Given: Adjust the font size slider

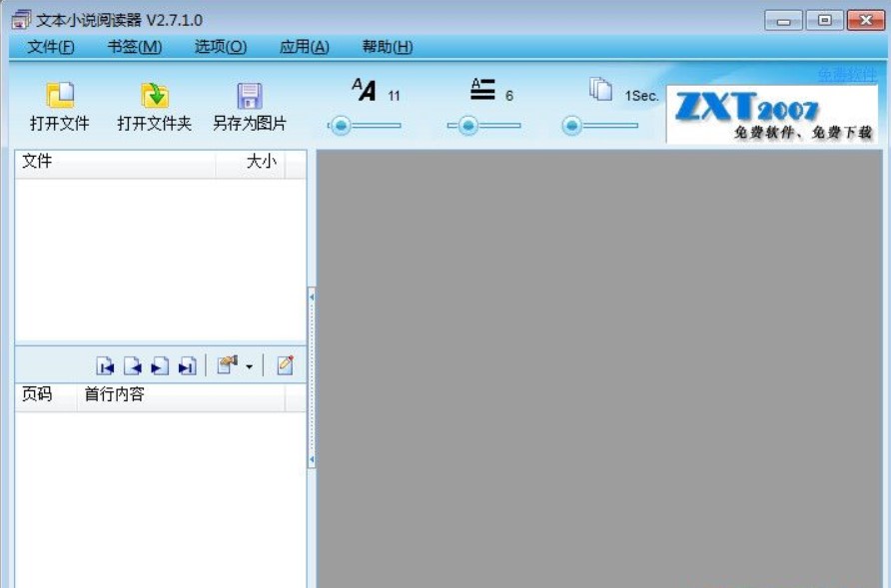Looking at the screenshot, I should pos(365,126).
